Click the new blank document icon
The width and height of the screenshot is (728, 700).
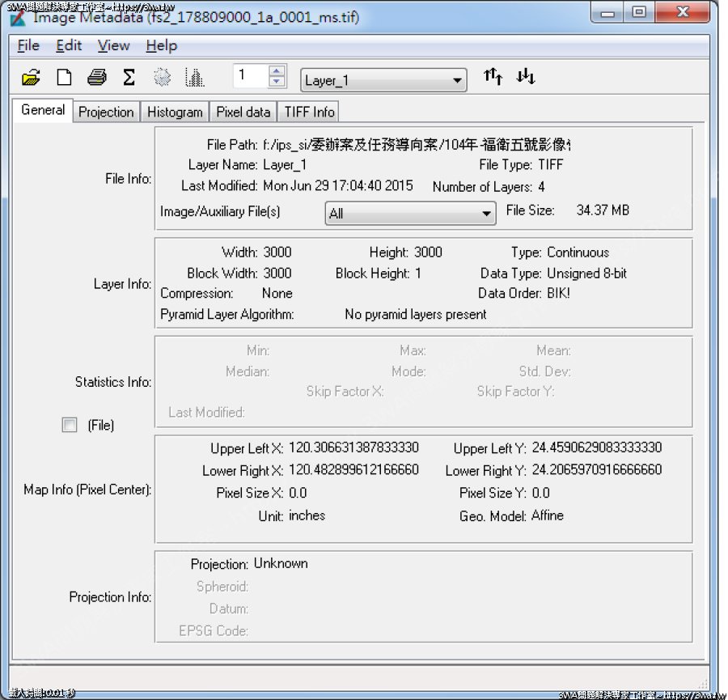(x=64, y=78)
